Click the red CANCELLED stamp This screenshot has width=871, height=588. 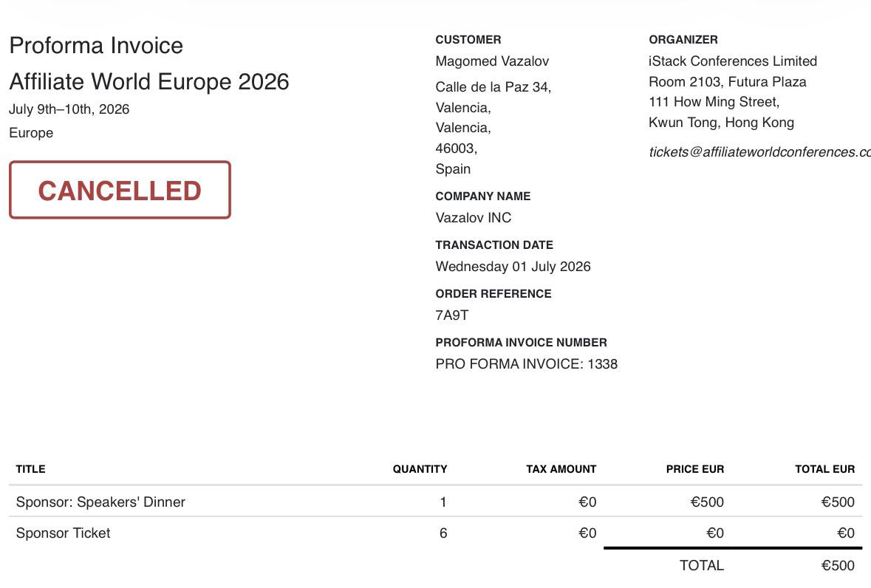(120, 190)
